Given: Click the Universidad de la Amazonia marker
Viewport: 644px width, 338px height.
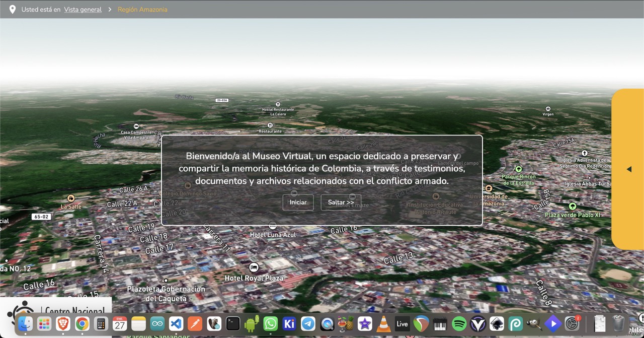Looking at the screenshot, I should (x=488, y=188).
